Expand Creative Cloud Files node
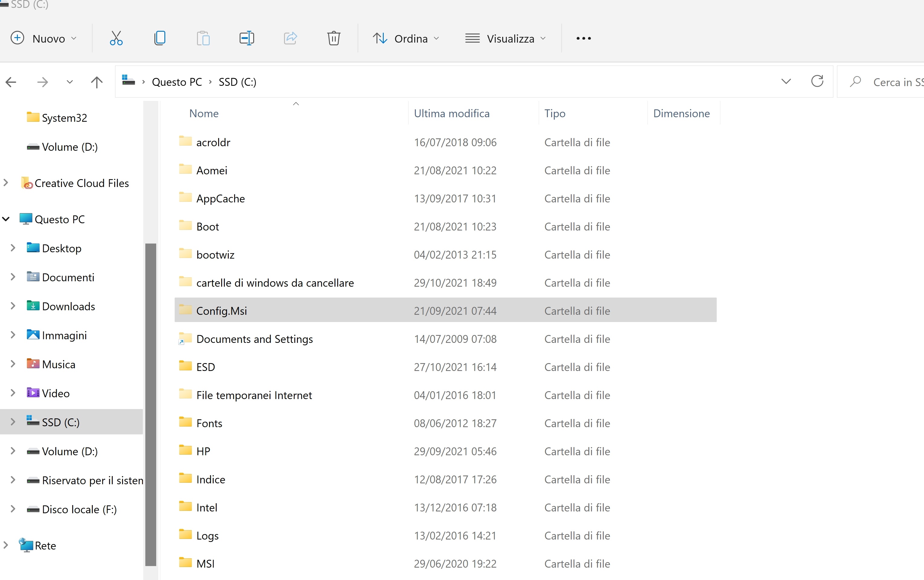924x580 pixels. pos(6,183)
